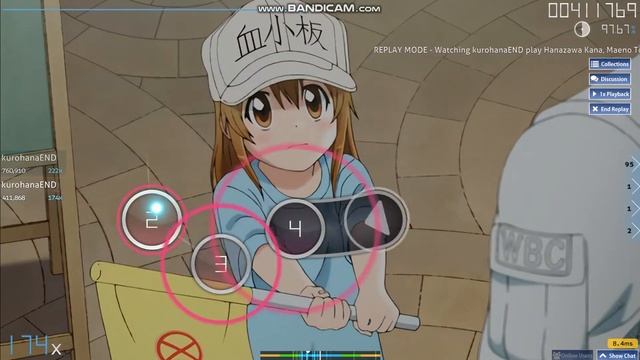The width and height of the screenshot is (640, 360).
Task: Hit slider start circle number 4
Action: [296, 228]
